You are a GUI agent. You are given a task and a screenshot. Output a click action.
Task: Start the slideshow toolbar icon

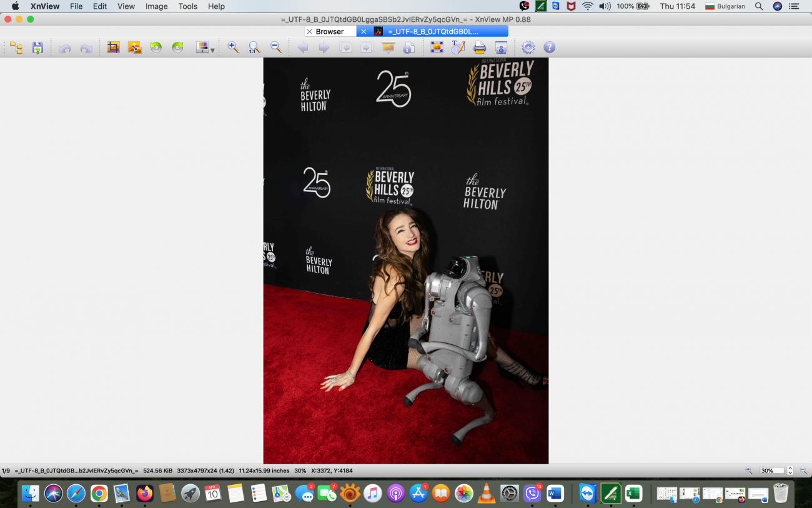point(388,47)
